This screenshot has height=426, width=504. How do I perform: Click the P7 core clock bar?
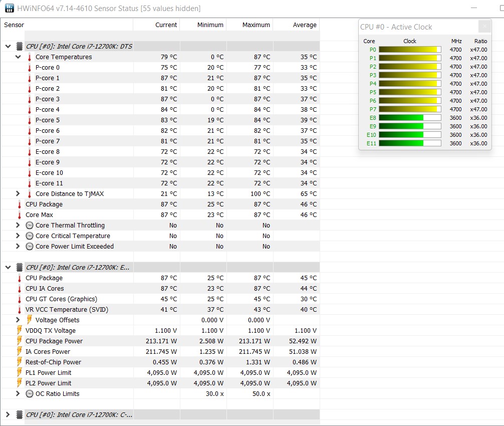pyautogui.click(x=410, y=109)
